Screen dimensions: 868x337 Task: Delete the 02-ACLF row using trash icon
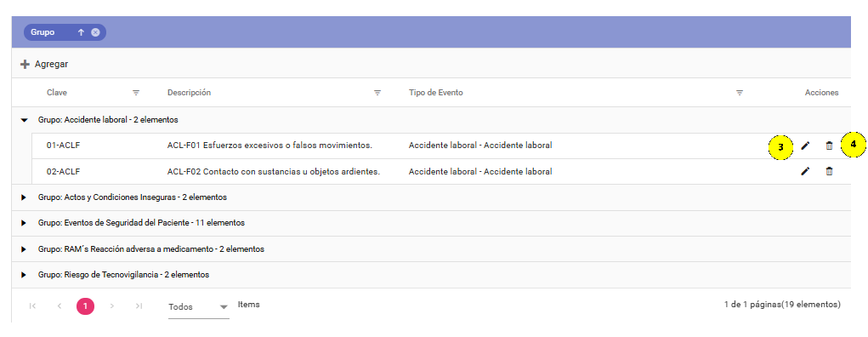point(829,172)
